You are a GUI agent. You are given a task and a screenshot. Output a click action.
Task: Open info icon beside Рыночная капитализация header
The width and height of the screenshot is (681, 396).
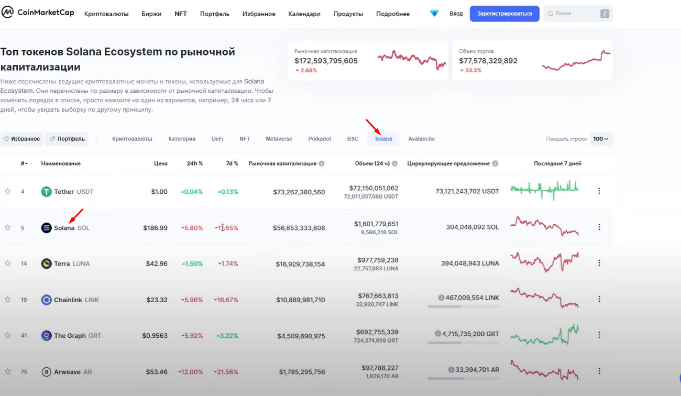[321, 164]
